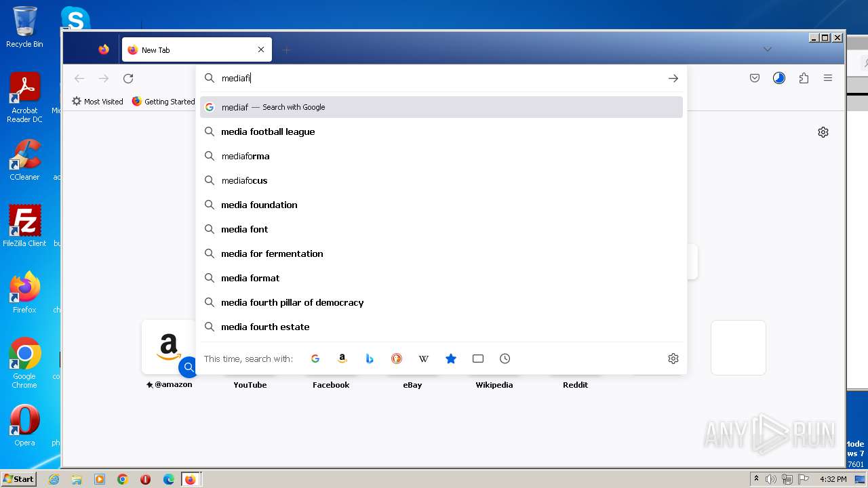Image resolution: width=868 pixels, height=488 pixels.
Task: Select 'media format' suggestion
Action: point(441,278)
